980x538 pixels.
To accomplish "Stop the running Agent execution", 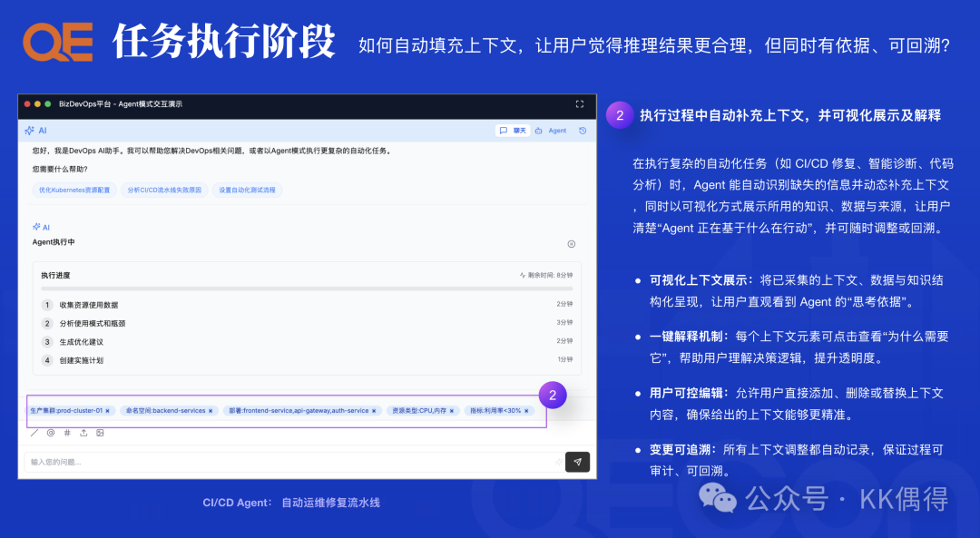I will [x=571, y=243].
